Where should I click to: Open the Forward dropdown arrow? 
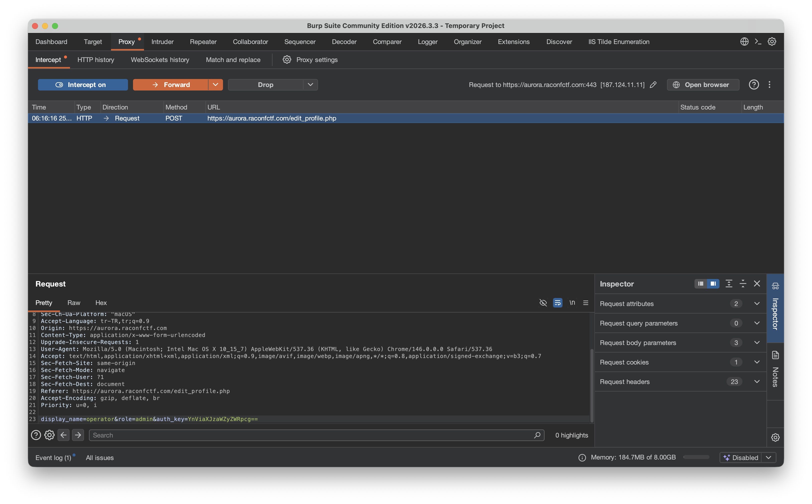pyautogui.click(x=215, y=85)
